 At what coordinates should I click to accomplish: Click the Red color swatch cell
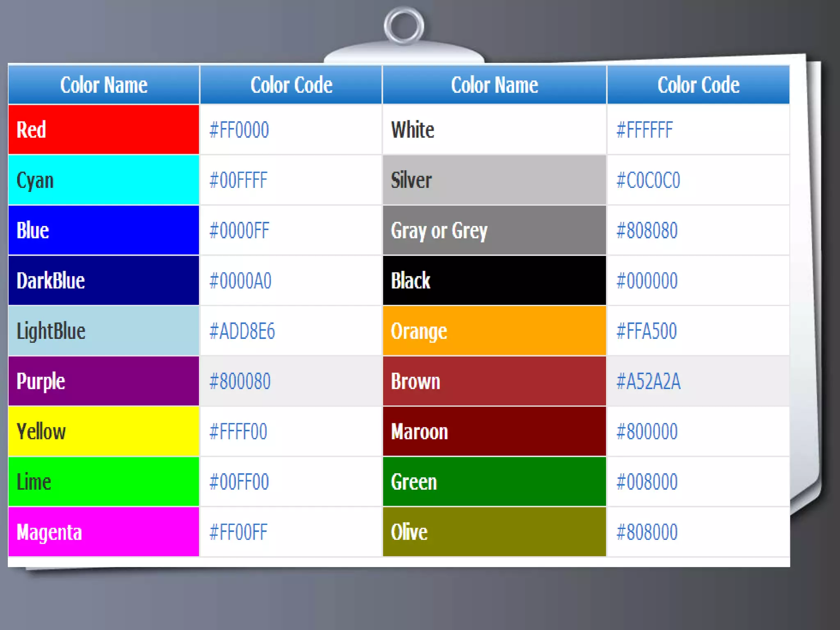pos(103,130)
